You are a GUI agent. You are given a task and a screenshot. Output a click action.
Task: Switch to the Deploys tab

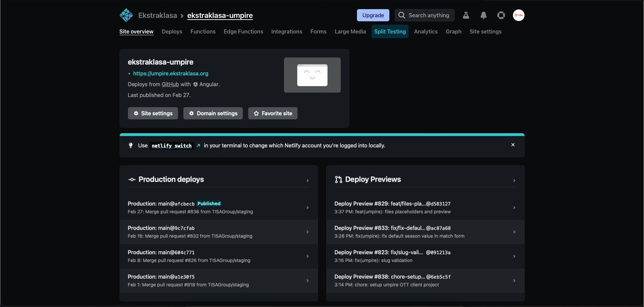172,31
